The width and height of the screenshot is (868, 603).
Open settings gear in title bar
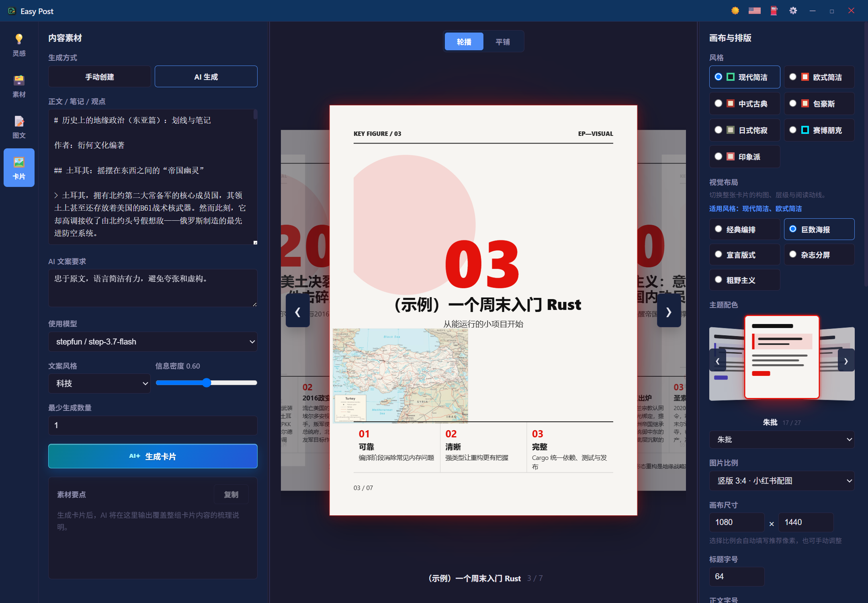click(x=793, y=11)
